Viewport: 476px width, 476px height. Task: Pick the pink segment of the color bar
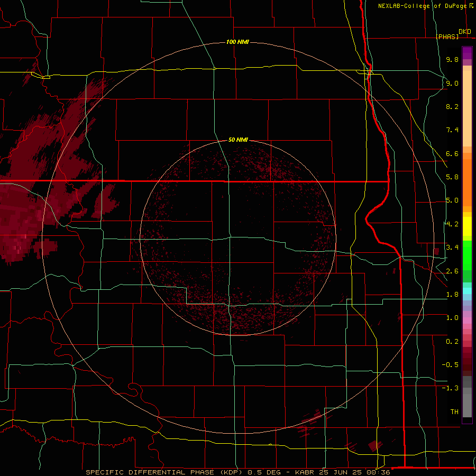click(x=467, y=321)
